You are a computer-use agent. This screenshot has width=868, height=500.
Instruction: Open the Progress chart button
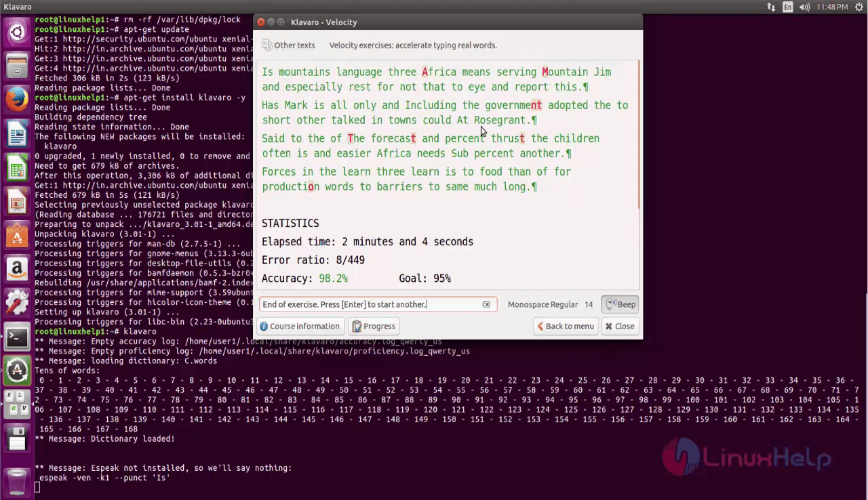(x=374, y=326)
